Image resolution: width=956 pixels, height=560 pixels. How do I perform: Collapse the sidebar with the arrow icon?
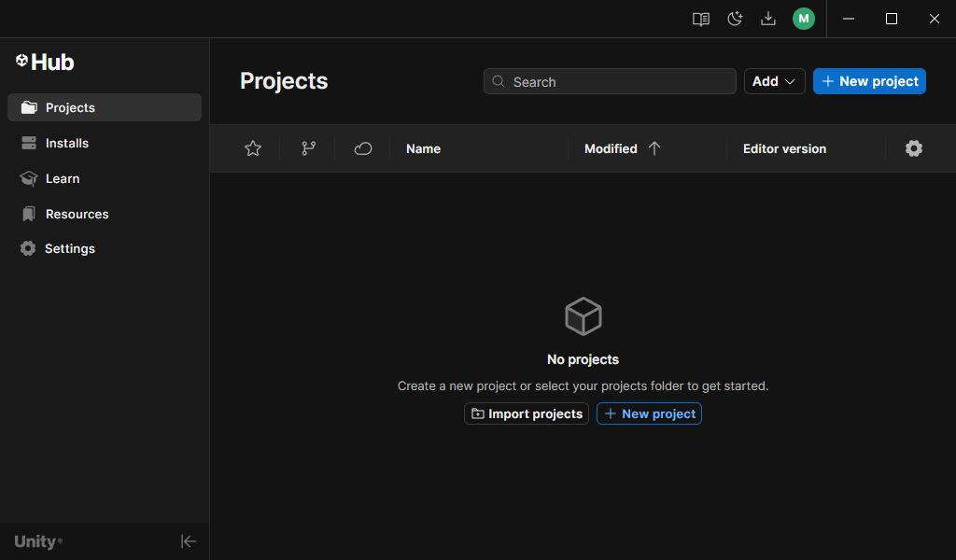[189, 541]
